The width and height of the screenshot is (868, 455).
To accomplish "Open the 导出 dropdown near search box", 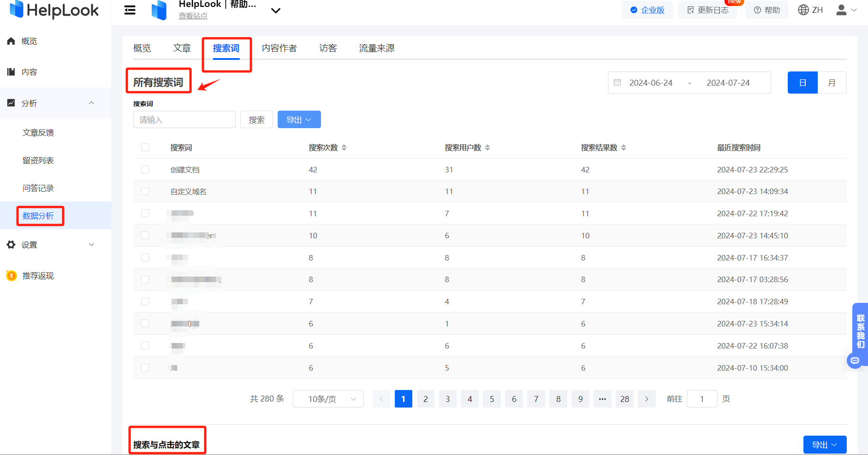I will coord(299,119).
